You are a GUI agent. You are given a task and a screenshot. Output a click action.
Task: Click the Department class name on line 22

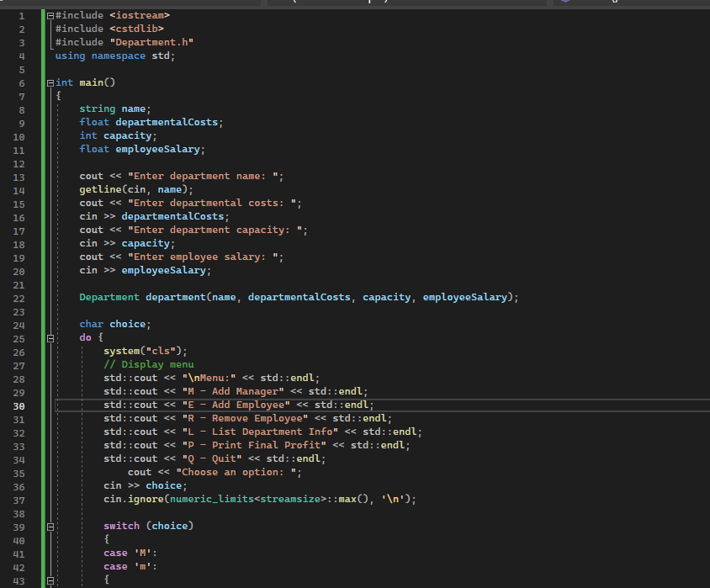click(x=109, y=297)
